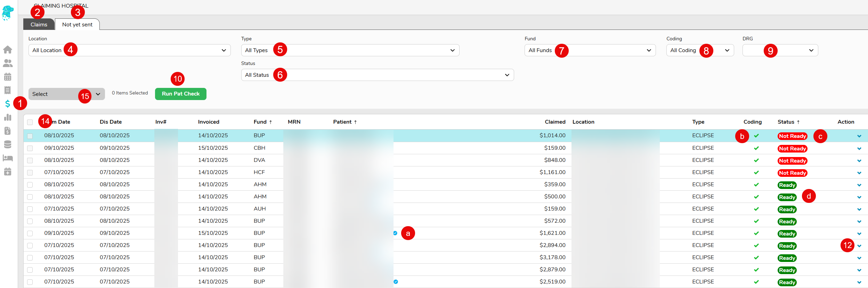The image size is (868, 288).
Task: Select the Not yet sent tab
Action: [x=77, y=25]
